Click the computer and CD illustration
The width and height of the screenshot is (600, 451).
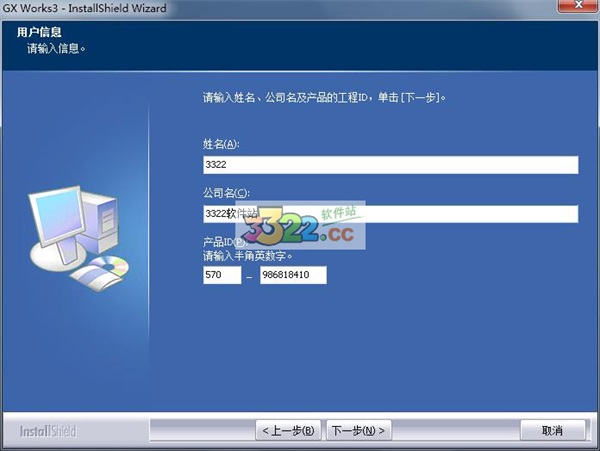[x=78, y=238]
